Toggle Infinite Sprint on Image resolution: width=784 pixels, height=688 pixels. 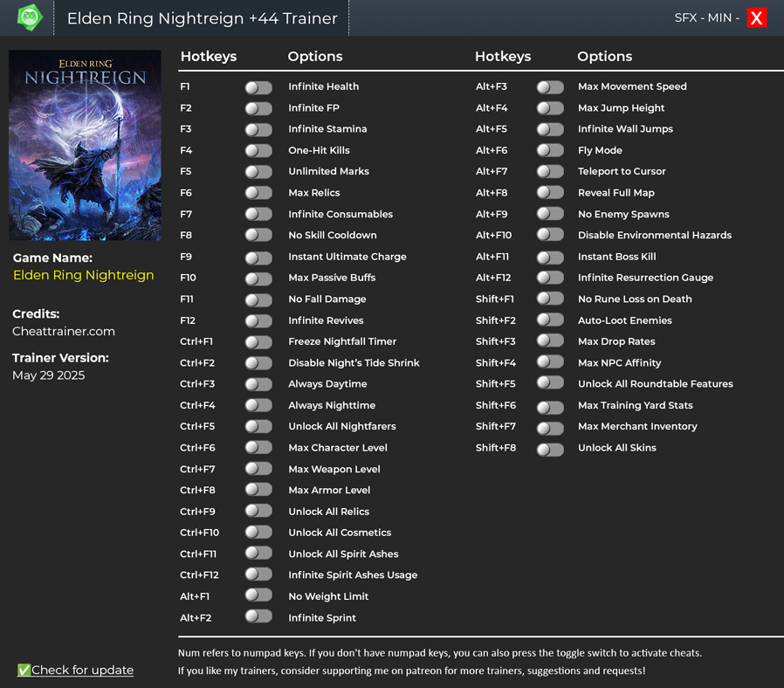[x=258, y=616]
